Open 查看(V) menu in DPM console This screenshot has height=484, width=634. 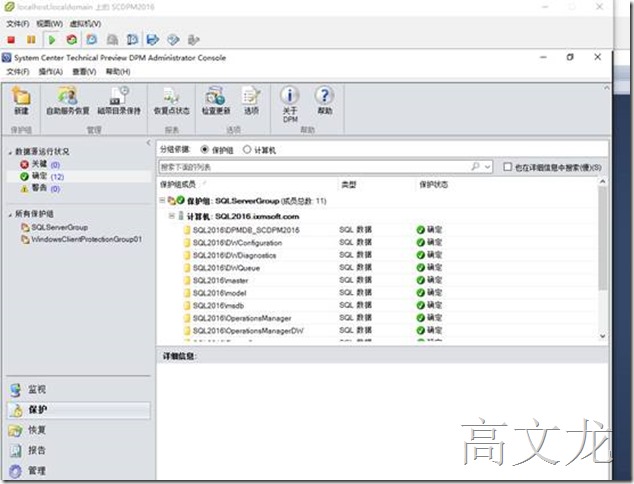(84, 72)
